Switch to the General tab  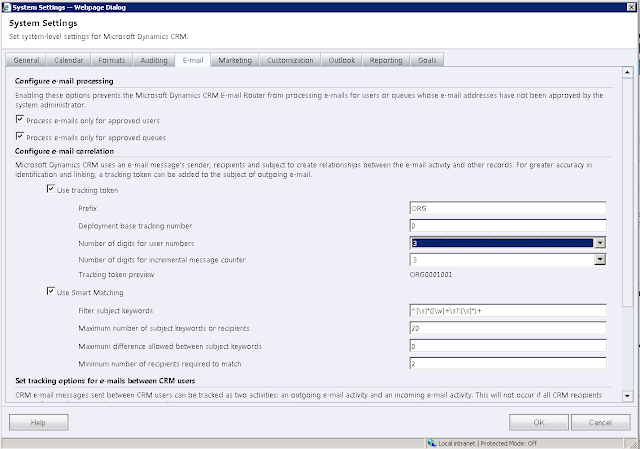click(26, 60)
